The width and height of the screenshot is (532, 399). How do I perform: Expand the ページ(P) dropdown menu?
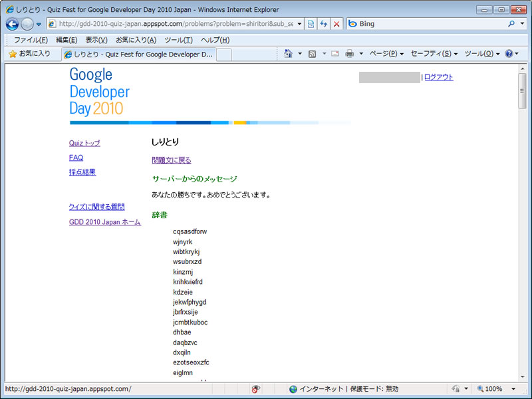[386, 54]
